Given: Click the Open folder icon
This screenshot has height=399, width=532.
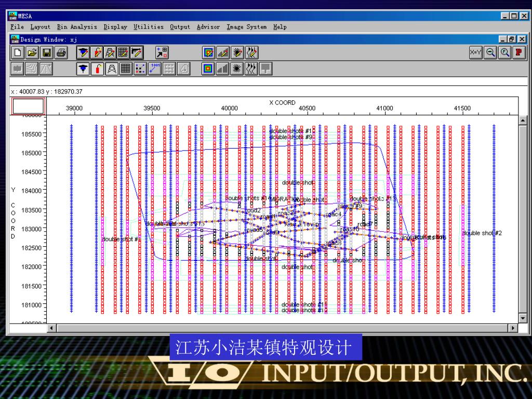Looking at the screenshot, I should (32, 52).
